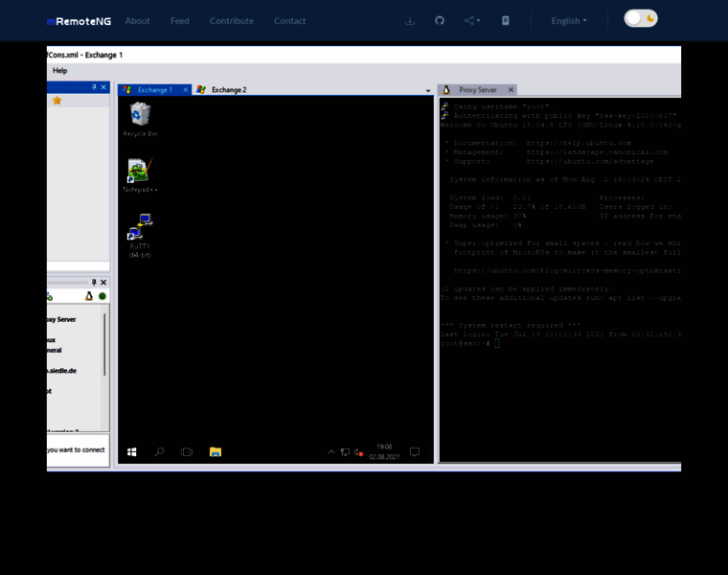Open the Contact page link

click(289, 21)
